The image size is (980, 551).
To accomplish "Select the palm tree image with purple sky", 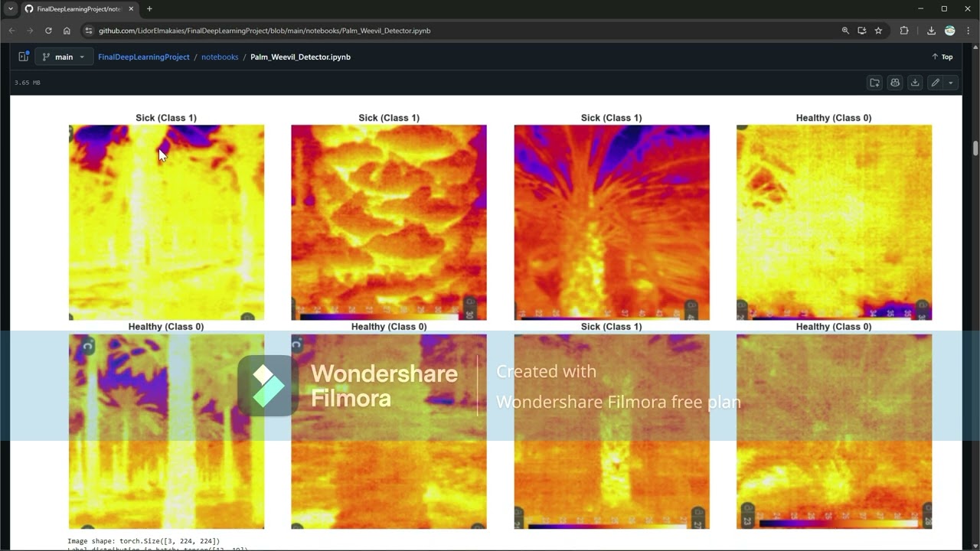I will (612, 222).
